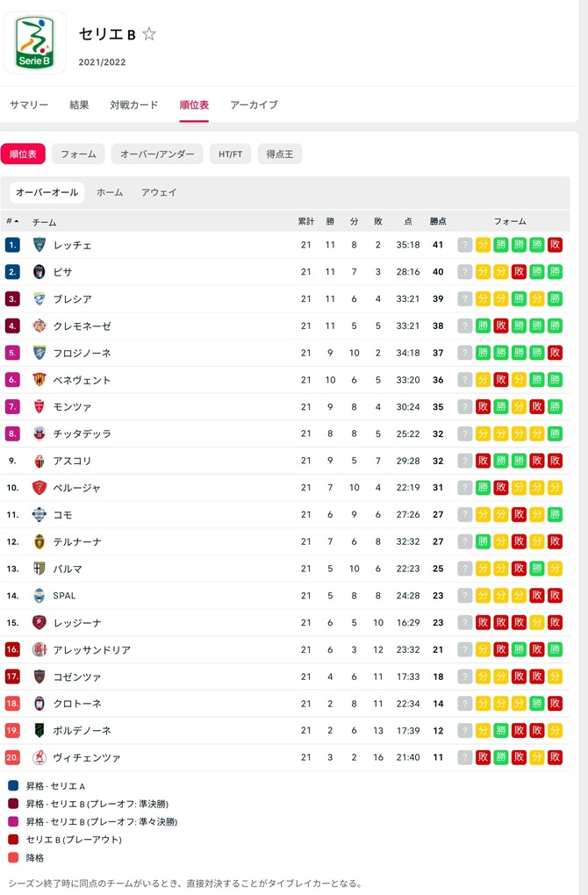Viewport: 588px width, 895px height.
Task: Show the 得点王 top scorers
Action: [x=280, y=154]
